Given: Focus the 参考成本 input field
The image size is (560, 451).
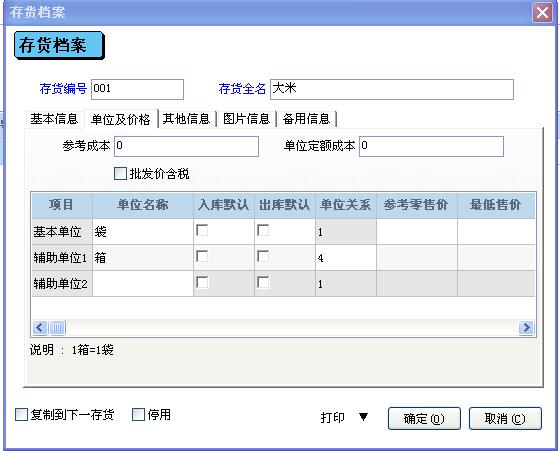Looking at the screenshot, I should 186,146.
